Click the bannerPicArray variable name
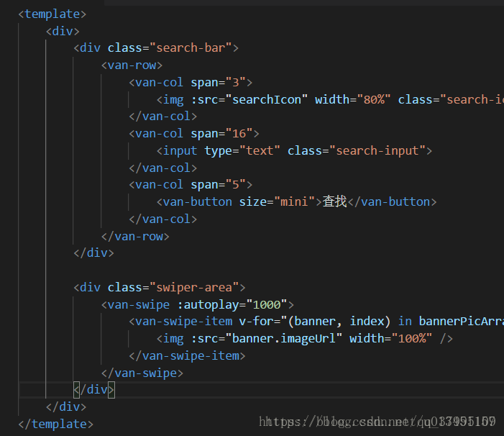The width and height of the screenshot is (504, 436). click(x=462, y=322)
